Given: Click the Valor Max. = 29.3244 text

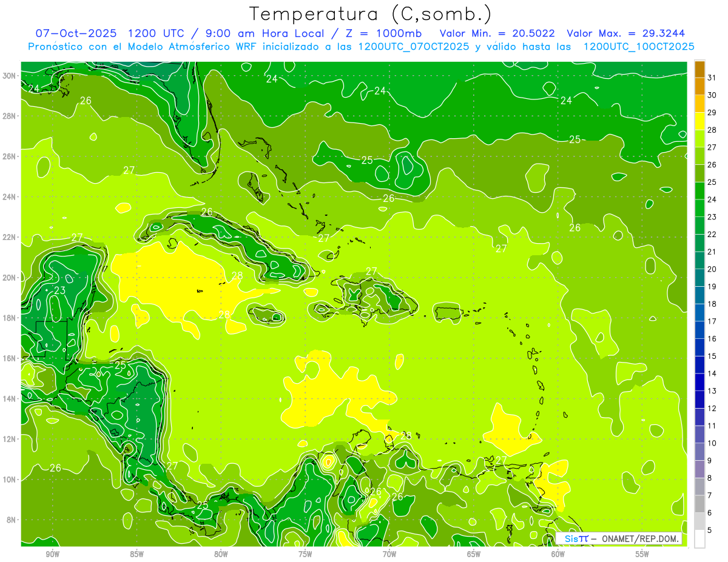Looking at the screenshot, I should pos(627,33).
